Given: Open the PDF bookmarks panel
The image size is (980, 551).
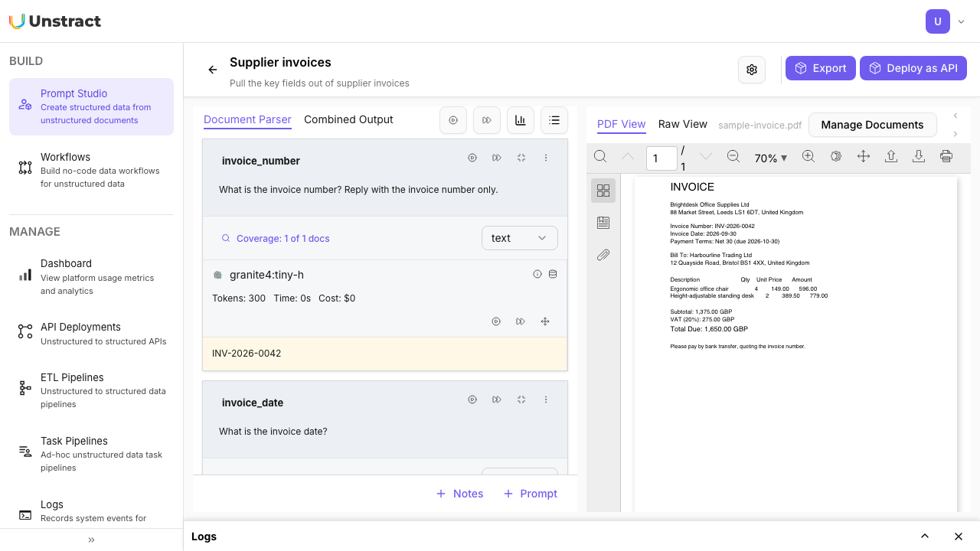Looking at the screenshot, I should pyautogui.click(x=603, y=223).
